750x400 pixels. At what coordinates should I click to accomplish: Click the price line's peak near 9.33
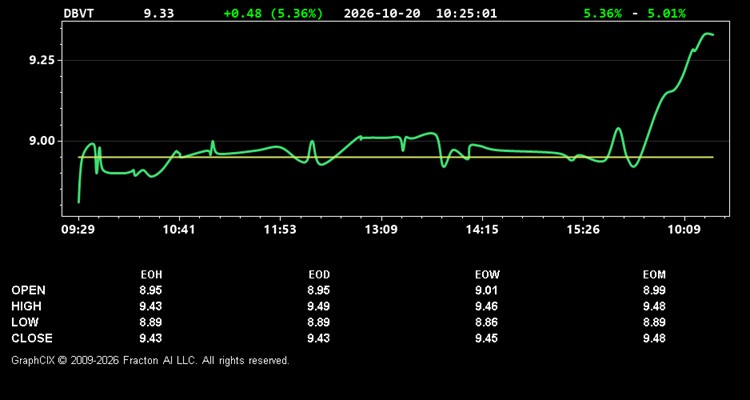pyautogui.click(x=707, y=33)
